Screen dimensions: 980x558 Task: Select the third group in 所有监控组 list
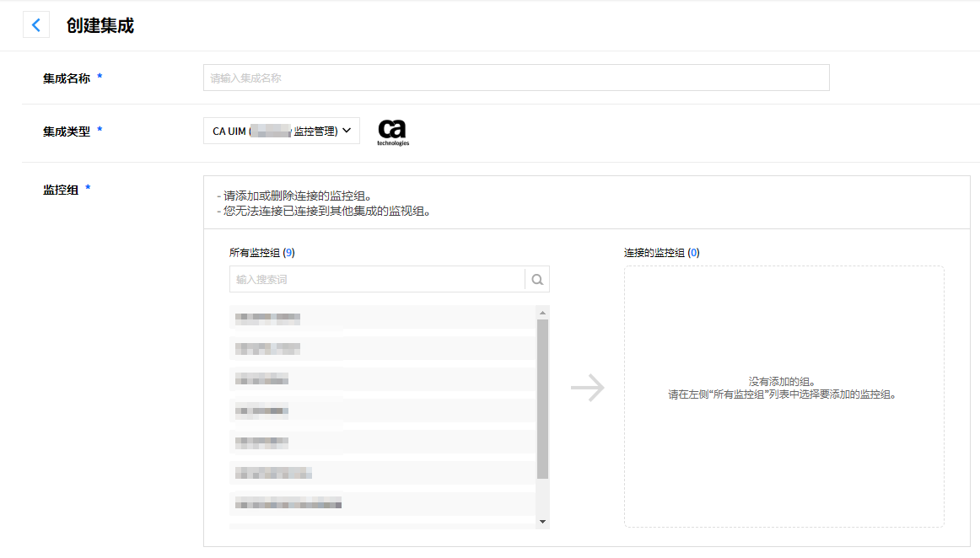point(382,380)
